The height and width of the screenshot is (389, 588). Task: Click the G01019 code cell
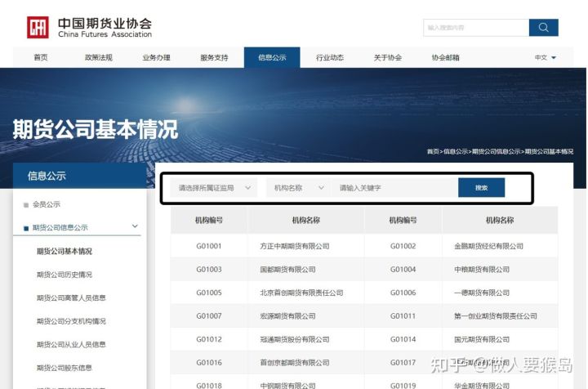pyautogui.click(x=403, y=385)
